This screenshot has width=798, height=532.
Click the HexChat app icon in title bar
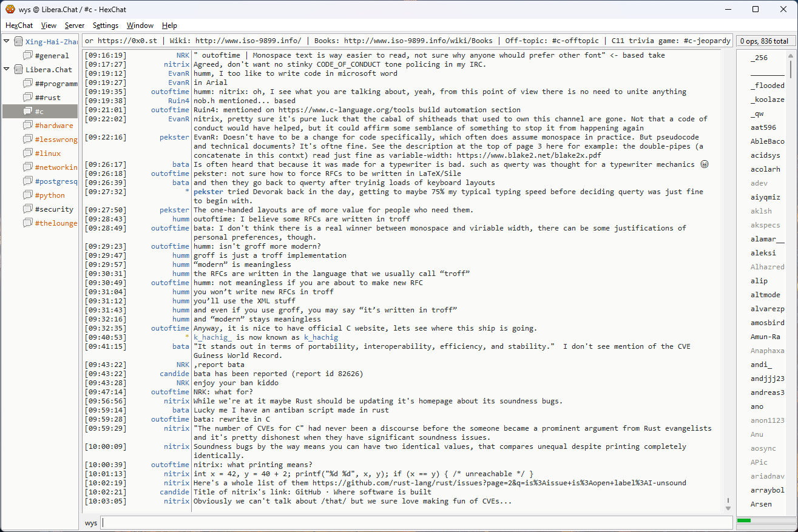10,9
